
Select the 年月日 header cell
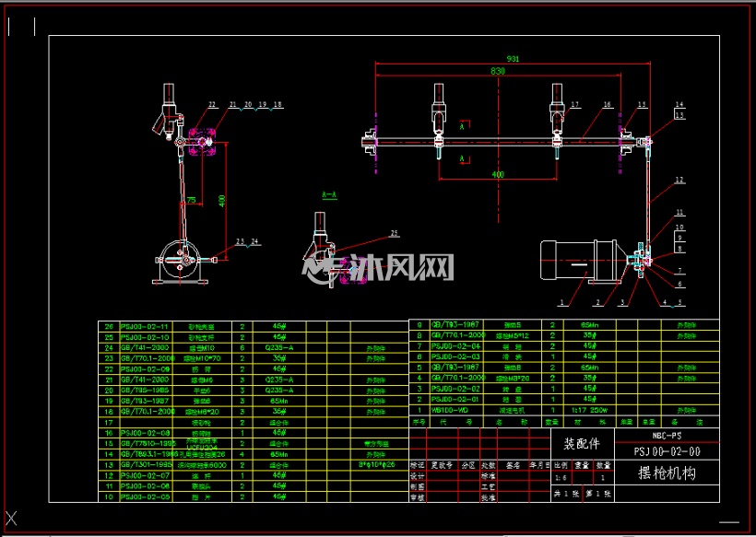tap(540, 465)
